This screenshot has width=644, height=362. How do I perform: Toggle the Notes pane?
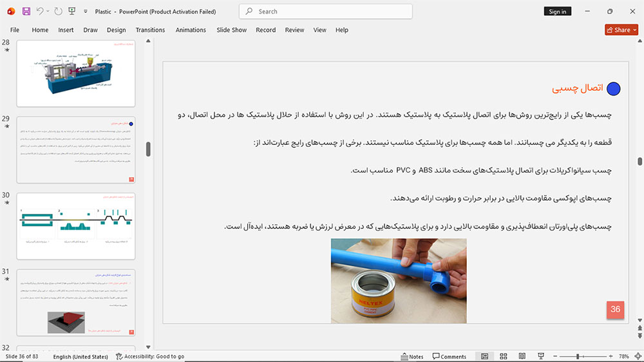[412, 356]
